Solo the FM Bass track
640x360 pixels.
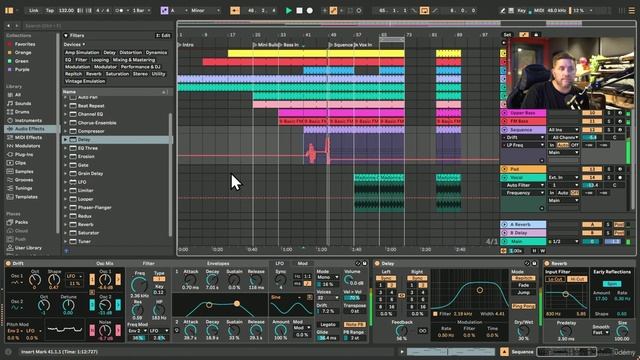(x=609, y=121)
